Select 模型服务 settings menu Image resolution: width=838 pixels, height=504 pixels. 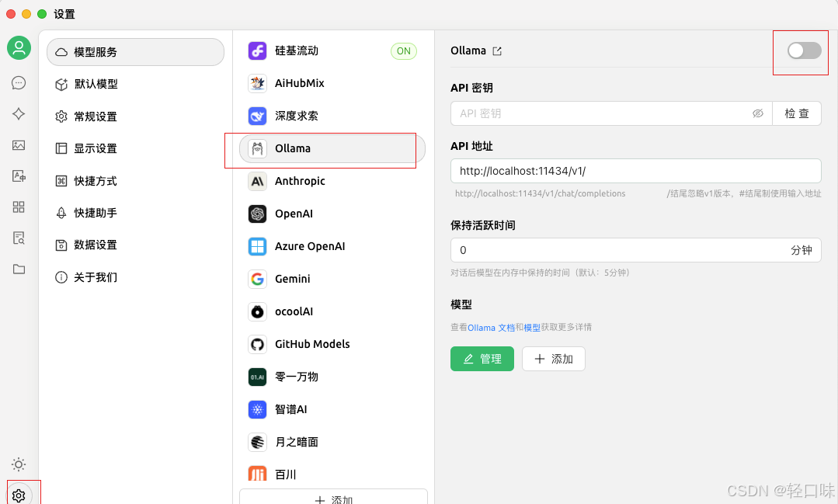(136, 52)
